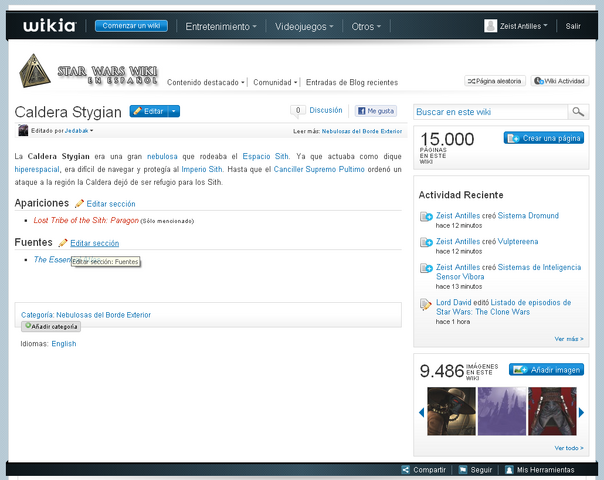Open the Sistema Dromund link

528,215
